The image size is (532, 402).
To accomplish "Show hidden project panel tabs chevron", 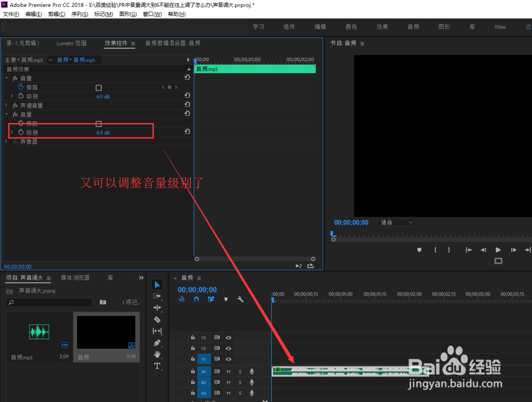I will coord(141,278).
